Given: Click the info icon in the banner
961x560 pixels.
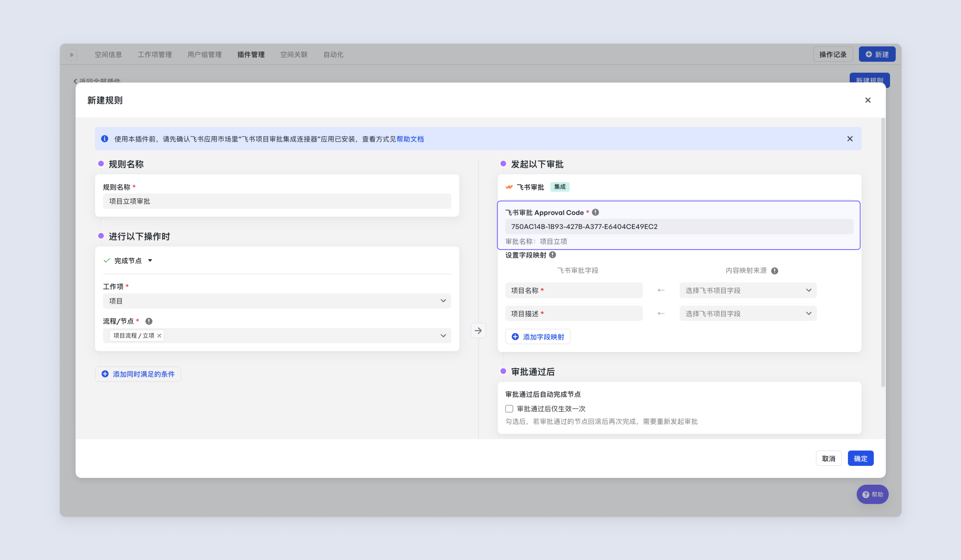Looking at the screenshot, I should tap(105, 139).
